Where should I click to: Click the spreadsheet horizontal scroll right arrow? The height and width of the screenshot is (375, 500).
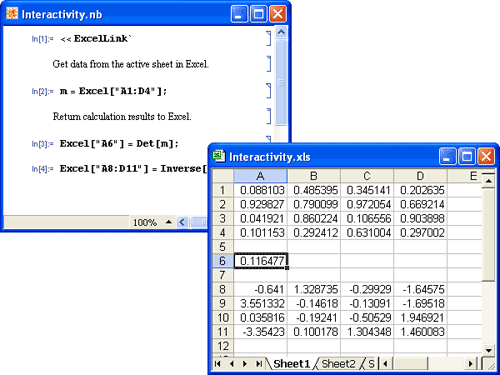tap(470, 363)
